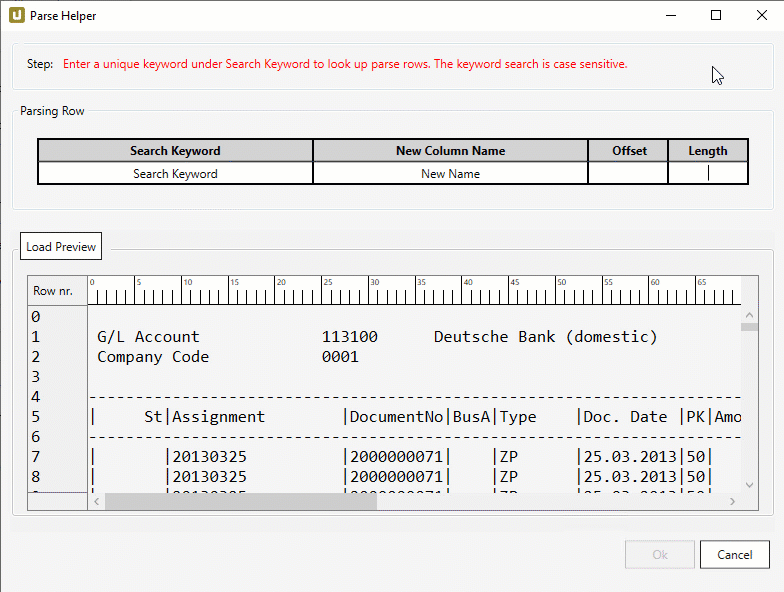This screenshot has height=592, width=784.
Task: Click '25.03.2013' in row 7
Action: [x=630, y=456]
